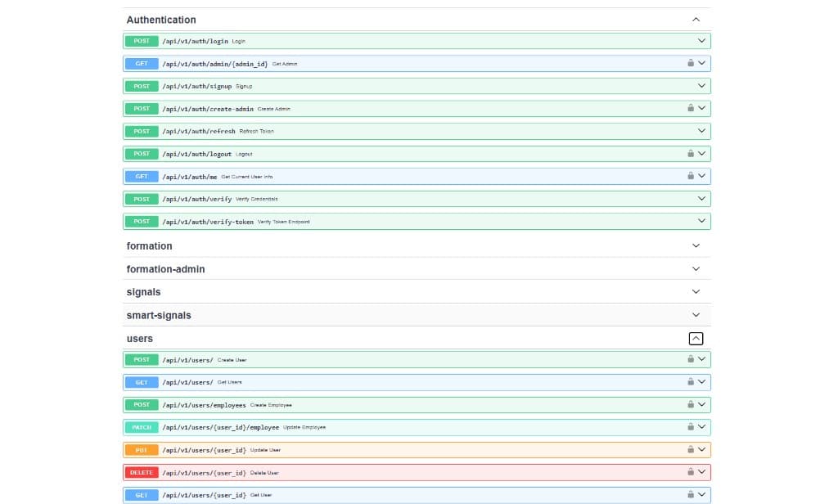Click the lock icon on Create Employee row
Image resolution: width=838 pixels, height=504 pixels.
(x=691, y=404)
